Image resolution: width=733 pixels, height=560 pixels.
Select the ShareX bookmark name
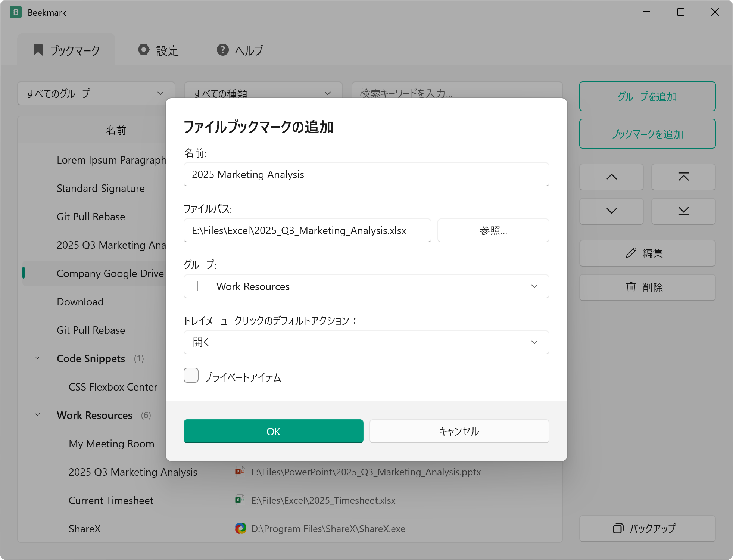coord(85,529)
